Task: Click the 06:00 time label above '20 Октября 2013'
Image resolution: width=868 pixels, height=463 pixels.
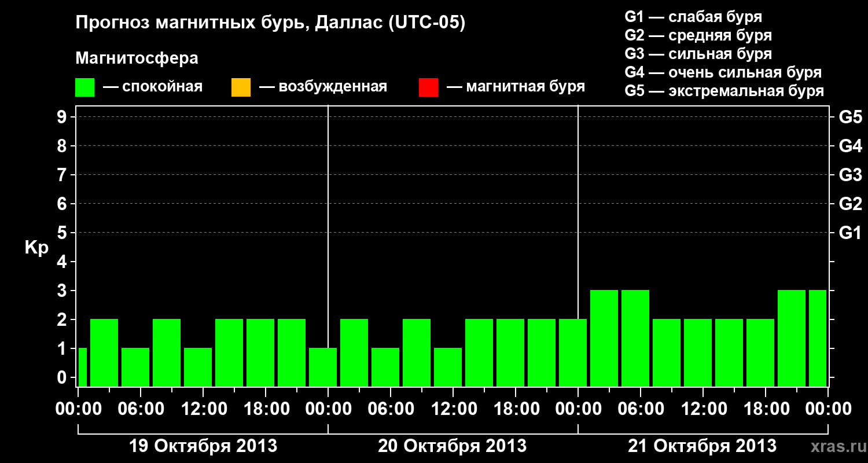Action: (x=390, y=409)
